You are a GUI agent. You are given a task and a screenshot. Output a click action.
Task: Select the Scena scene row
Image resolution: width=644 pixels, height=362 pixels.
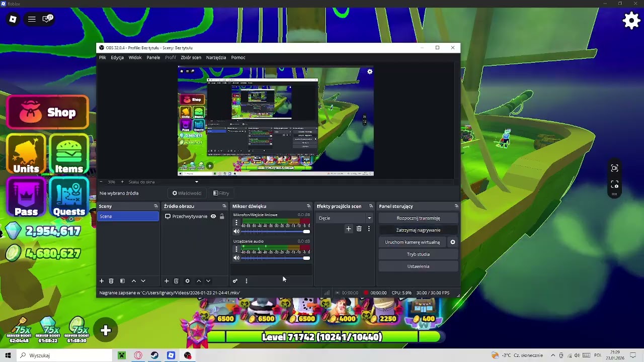pos(128,216)
